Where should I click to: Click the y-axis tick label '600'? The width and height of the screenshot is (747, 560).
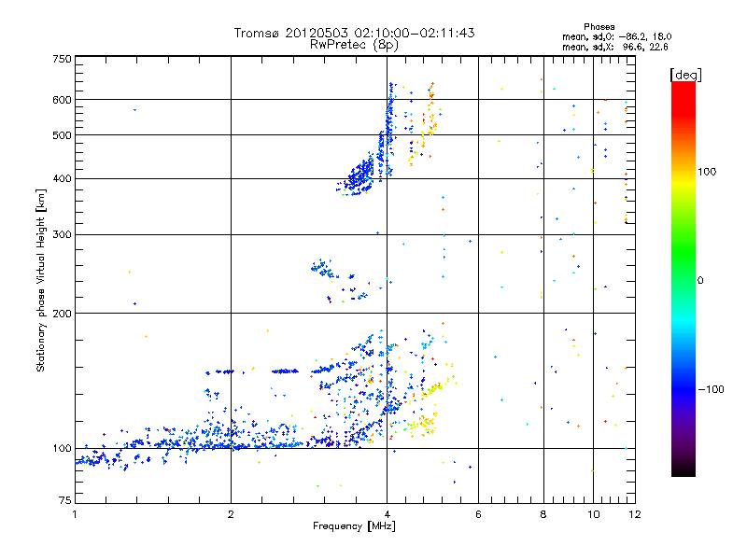pos(62,100)
